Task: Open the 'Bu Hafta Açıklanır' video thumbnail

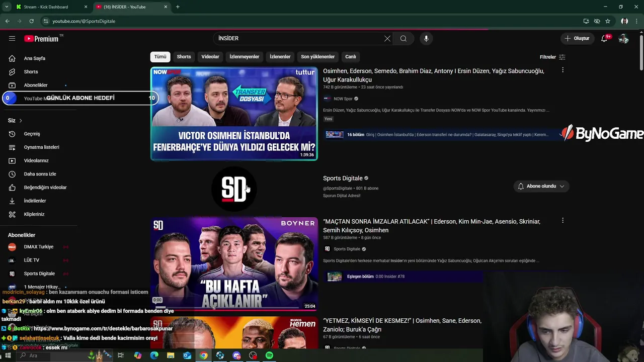Action: coord(234,264)
